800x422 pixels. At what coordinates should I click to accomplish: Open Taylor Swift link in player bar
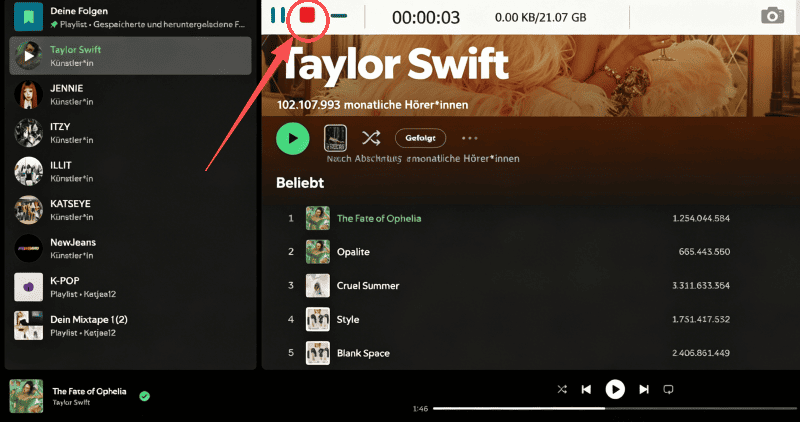(71, 403)
